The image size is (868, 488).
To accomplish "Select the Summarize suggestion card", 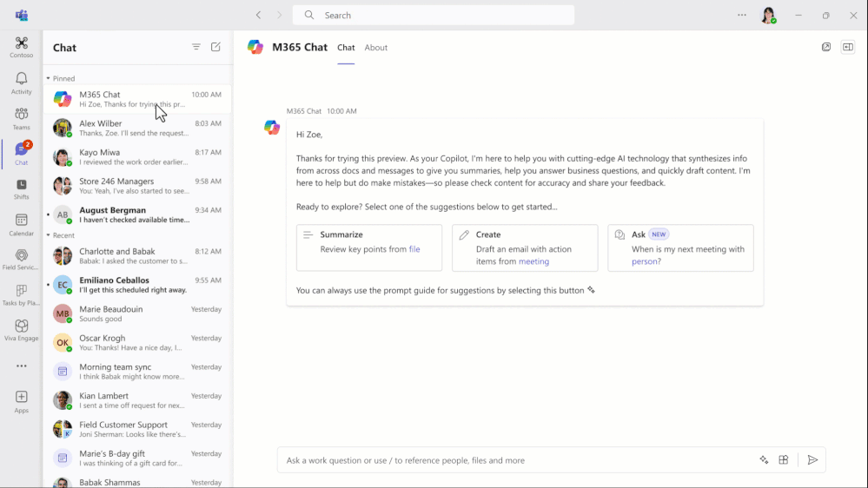I will tap(369, 247).
